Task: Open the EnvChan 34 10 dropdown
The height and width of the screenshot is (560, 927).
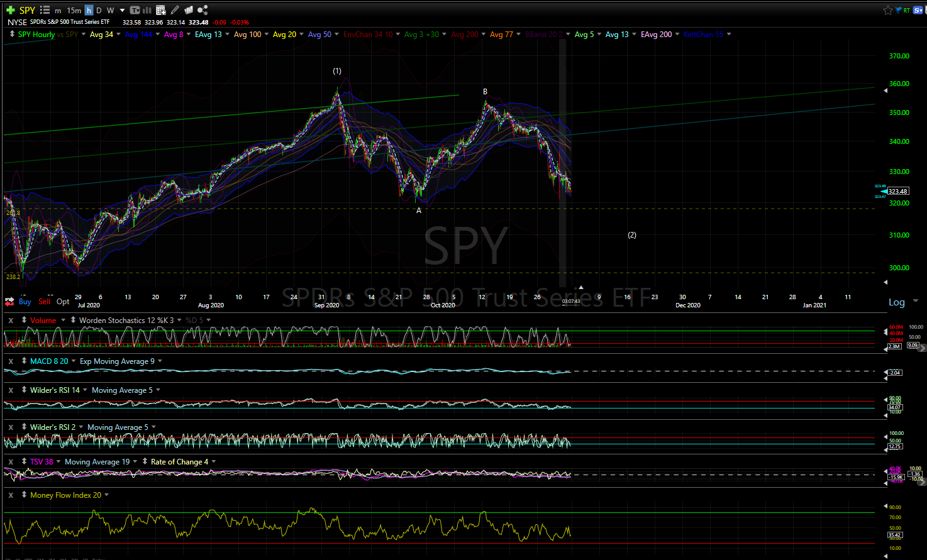Action: pos(397,35)
